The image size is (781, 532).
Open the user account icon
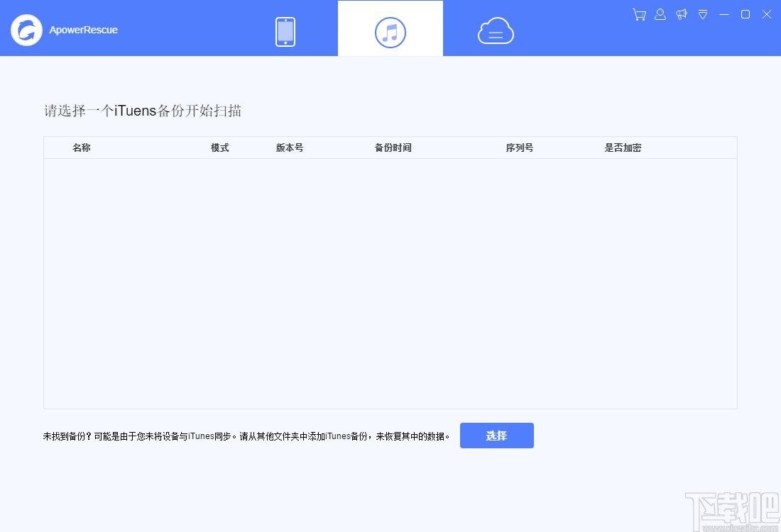[x=660, y=14]
